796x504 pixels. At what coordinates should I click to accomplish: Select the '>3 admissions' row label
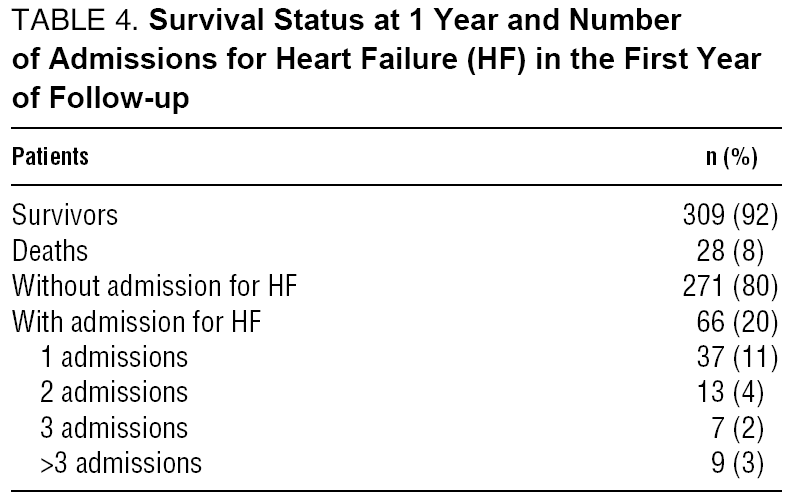121,463
